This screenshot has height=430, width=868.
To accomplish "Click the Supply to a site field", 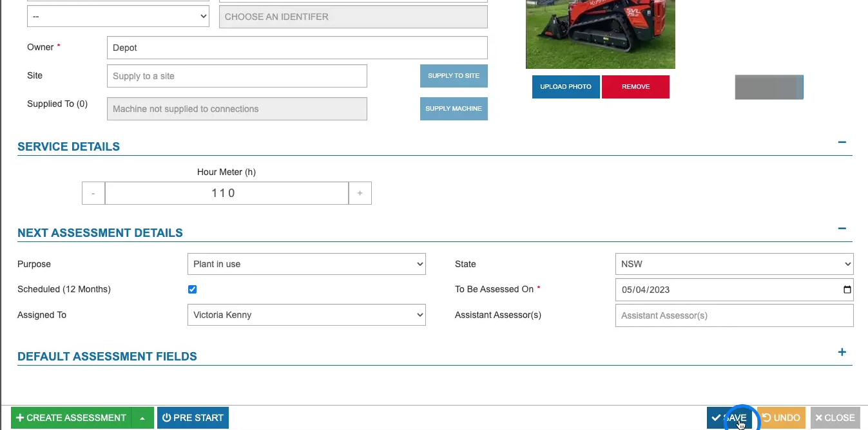I will click(237, 76).
